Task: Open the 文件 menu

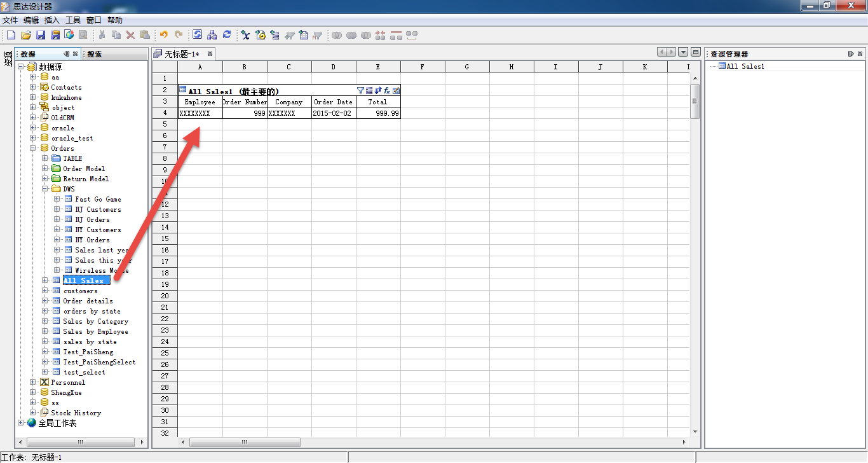Action: point(10,20)
